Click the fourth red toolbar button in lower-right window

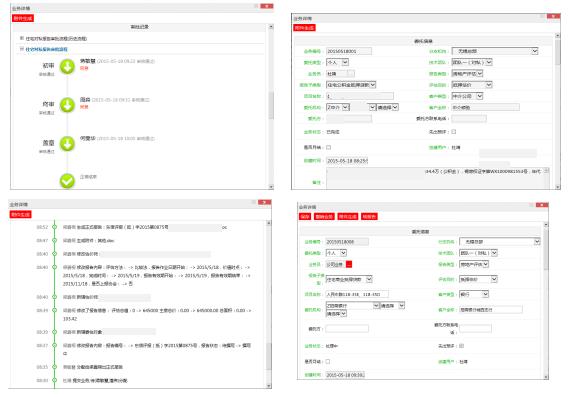point(369,217)
